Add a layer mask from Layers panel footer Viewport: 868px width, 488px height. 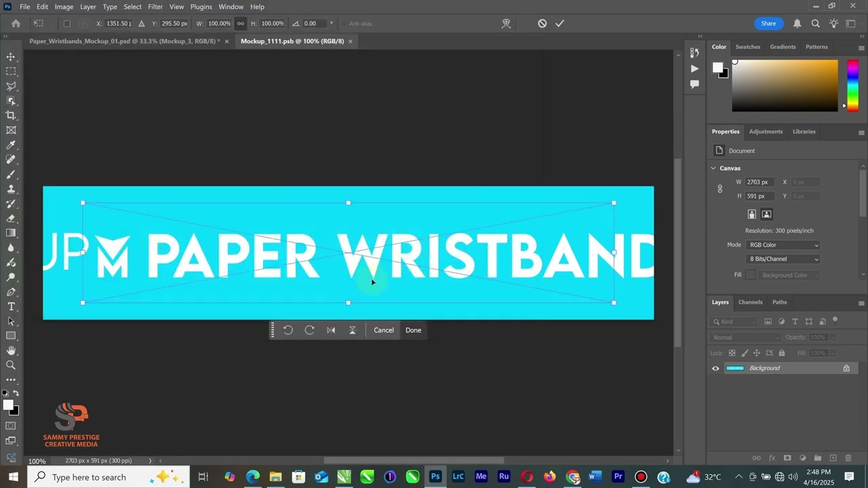[787, 458]
